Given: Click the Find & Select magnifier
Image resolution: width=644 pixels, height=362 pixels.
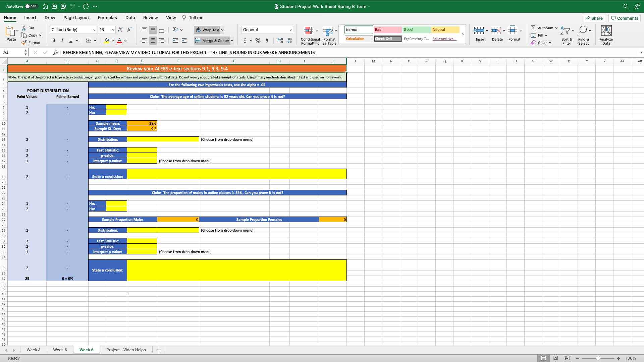Looking at the screenshot, I should tap(583, 31).
